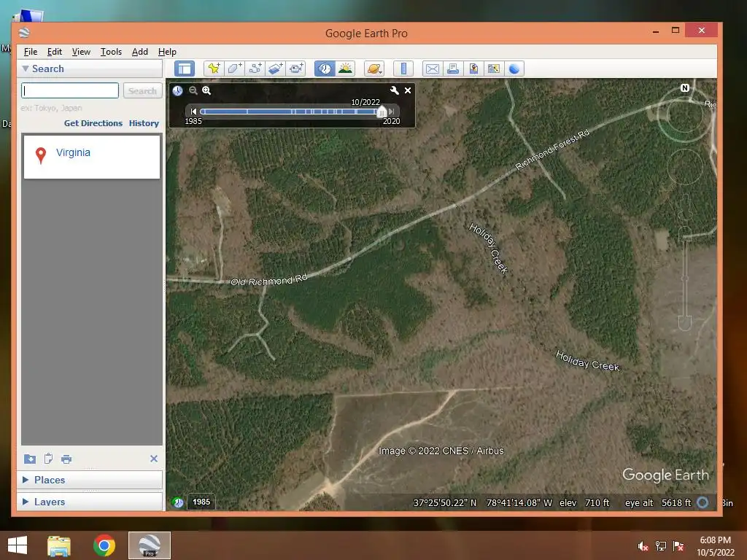Open network status tray icon
The image size is (747, 560).
[661, 546]
